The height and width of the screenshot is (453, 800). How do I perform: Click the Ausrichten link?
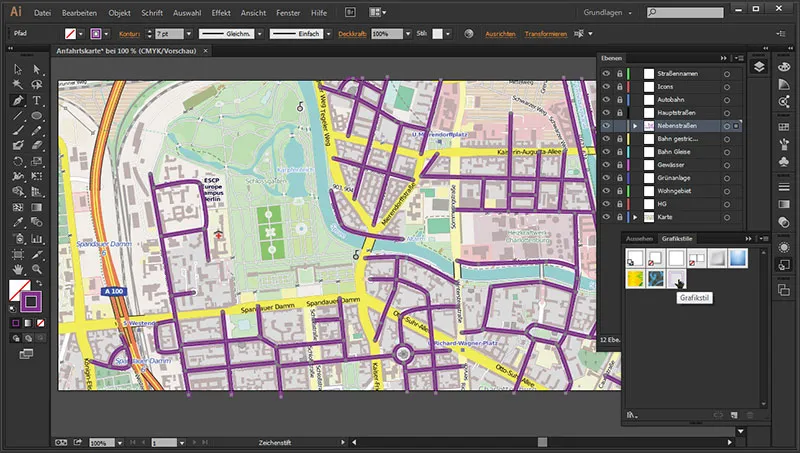[500, 34]
